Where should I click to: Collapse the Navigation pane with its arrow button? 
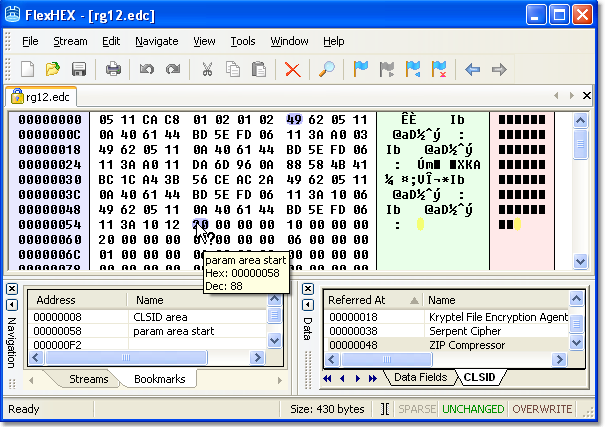click(12, 305)
